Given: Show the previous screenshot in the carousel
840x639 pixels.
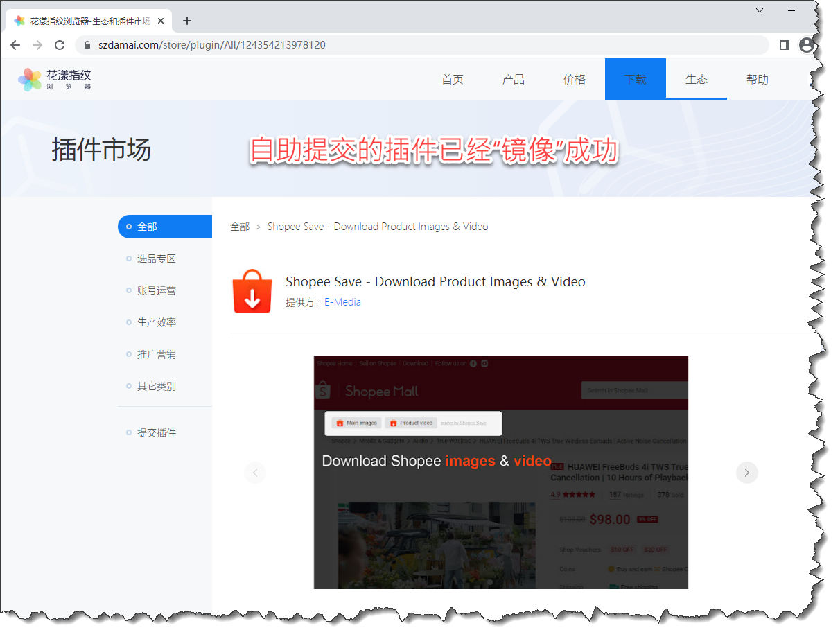Looking at the screenshot, I should [255, 473].
